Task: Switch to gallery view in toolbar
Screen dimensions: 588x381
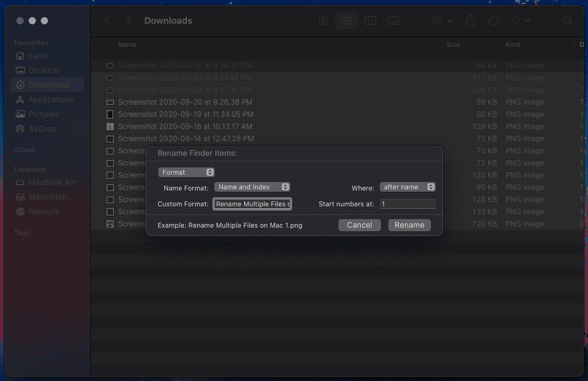Action: point(393,21)
